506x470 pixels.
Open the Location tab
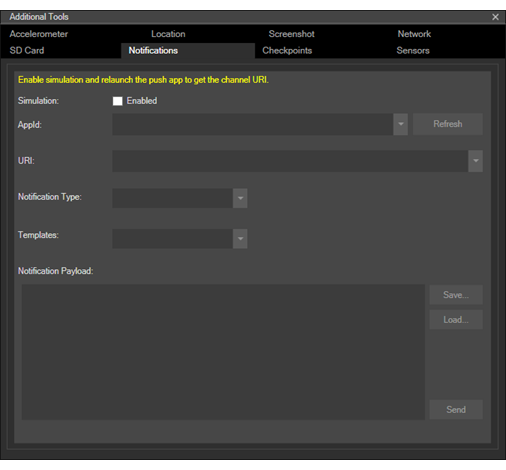pyautogui.click(x=168, y=34)
